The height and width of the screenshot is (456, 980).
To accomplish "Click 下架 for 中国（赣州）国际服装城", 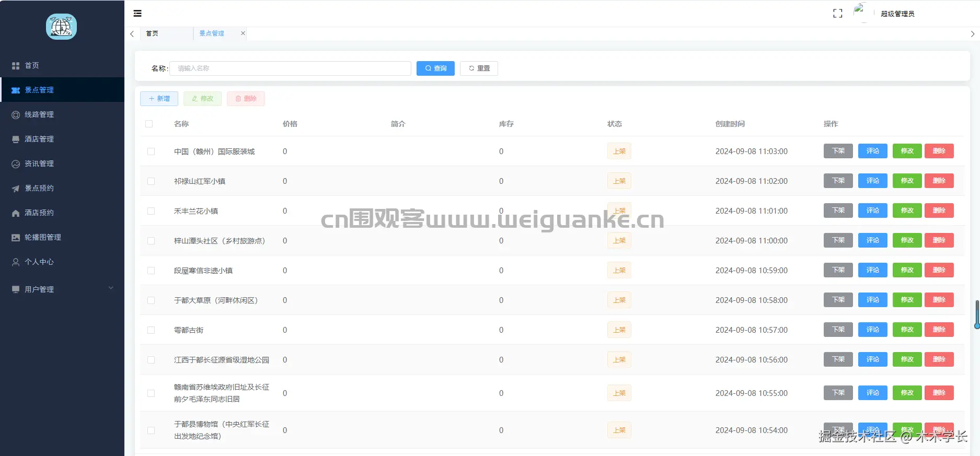I will click(838, 151).
